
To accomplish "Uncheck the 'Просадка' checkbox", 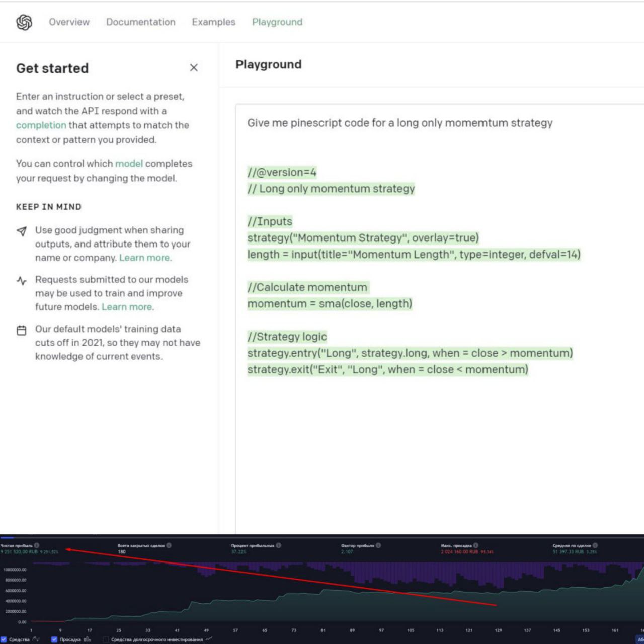I will [x=54, y=639].
